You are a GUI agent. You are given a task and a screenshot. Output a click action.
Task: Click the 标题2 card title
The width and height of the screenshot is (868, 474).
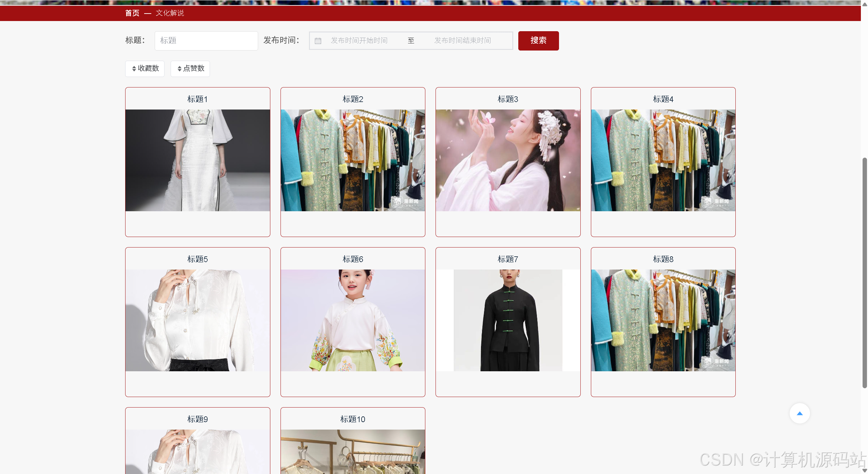point(353,99)
